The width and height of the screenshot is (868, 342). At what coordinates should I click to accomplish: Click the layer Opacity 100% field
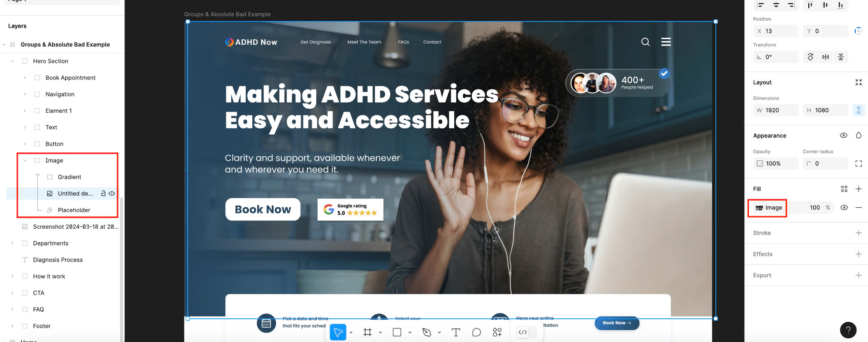[x=776, y=164]
